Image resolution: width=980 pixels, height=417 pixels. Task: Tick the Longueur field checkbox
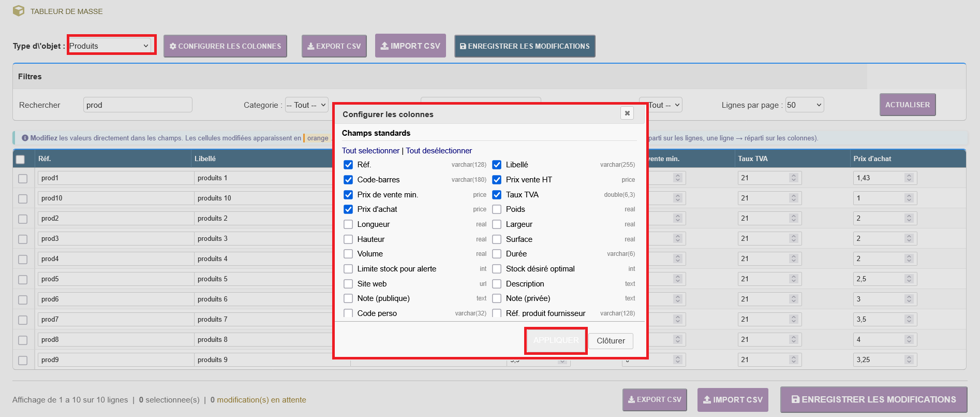click(348, 224)
